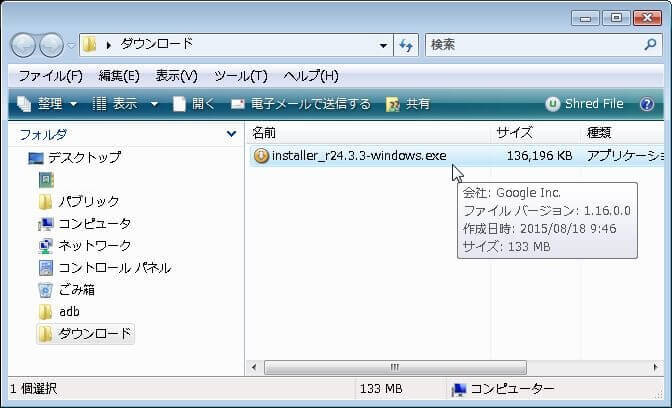Sort files by the サイズ column header
The height and width of the screenshot is (408, 672).
(x=515, y=133)
